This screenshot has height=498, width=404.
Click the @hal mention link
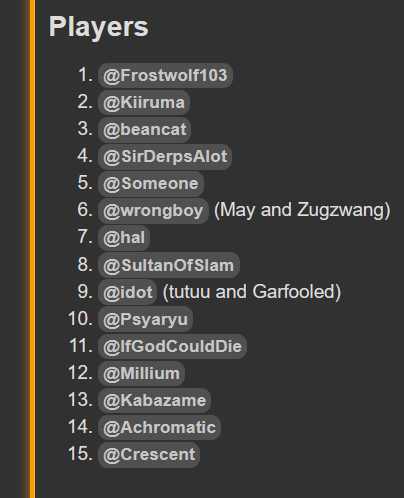124,238
